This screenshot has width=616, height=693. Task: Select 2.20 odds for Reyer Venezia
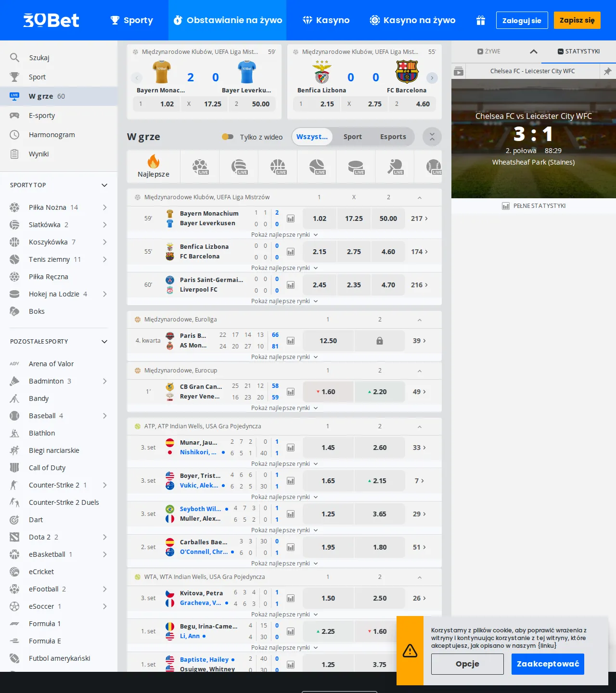[x=380, y=392]
